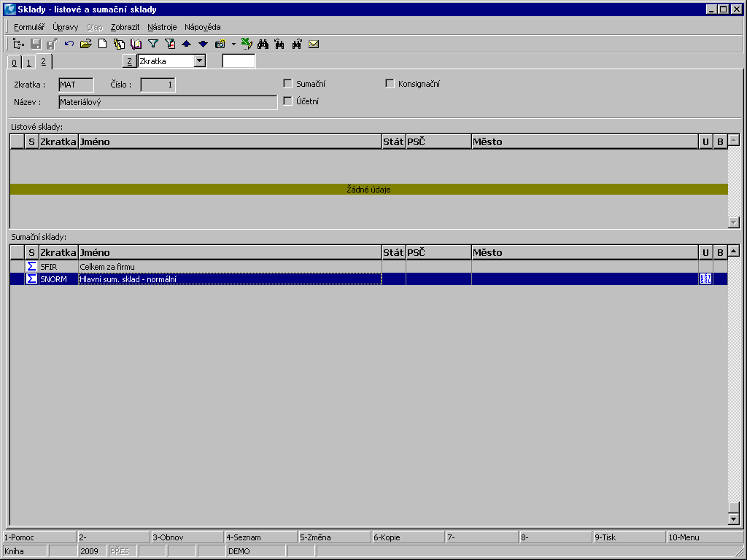
Task: Check the Účetní checkbox
Action: click(x=287, y=101)
